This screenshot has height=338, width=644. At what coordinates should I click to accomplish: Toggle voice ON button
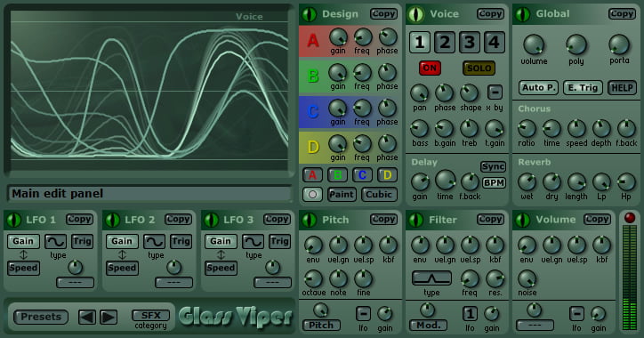pyautogui.click(x=430, y=68)
